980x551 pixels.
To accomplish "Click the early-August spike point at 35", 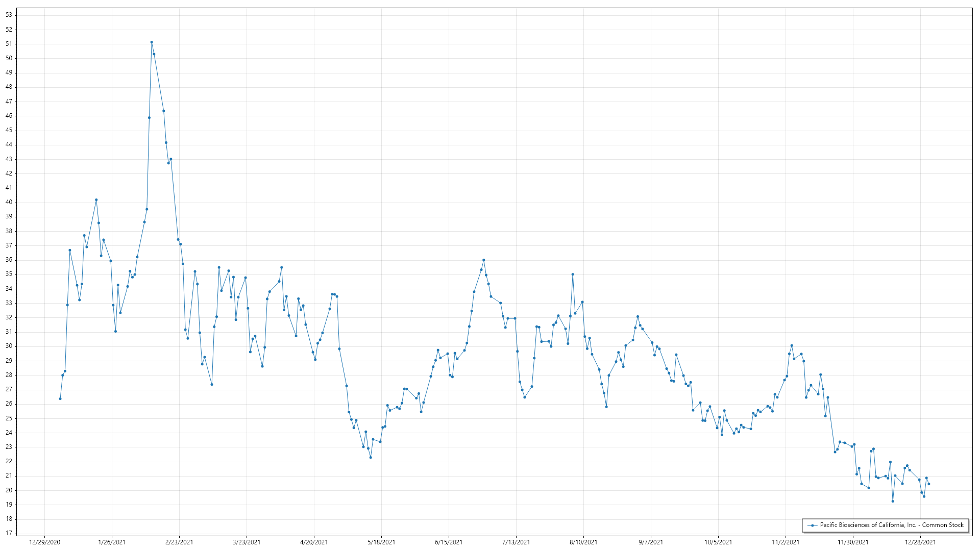I will pyautogui.click(x=573, y=274).
